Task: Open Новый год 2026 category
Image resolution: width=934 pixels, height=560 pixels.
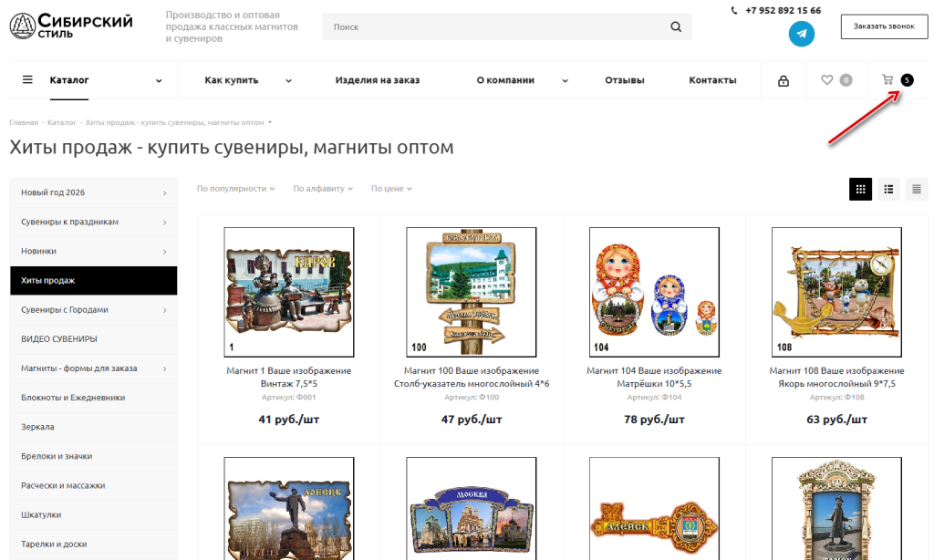Action: (94, 192)
